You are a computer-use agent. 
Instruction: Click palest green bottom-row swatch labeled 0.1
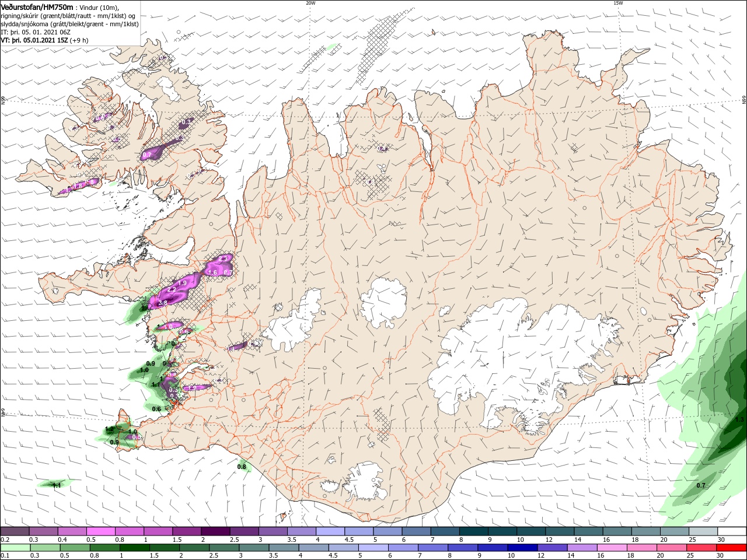tap(15, 548)
